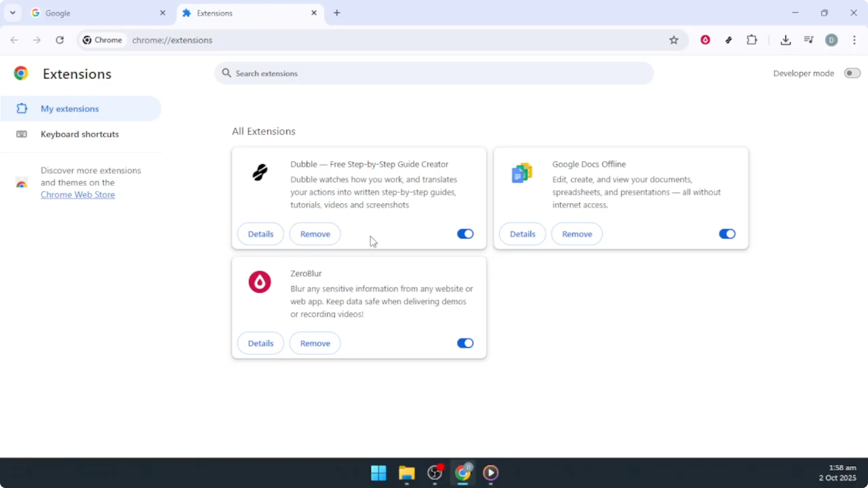Bookmark this page with the star icon
This screenshot has height=488, width=868.
(x=674, y=40)
